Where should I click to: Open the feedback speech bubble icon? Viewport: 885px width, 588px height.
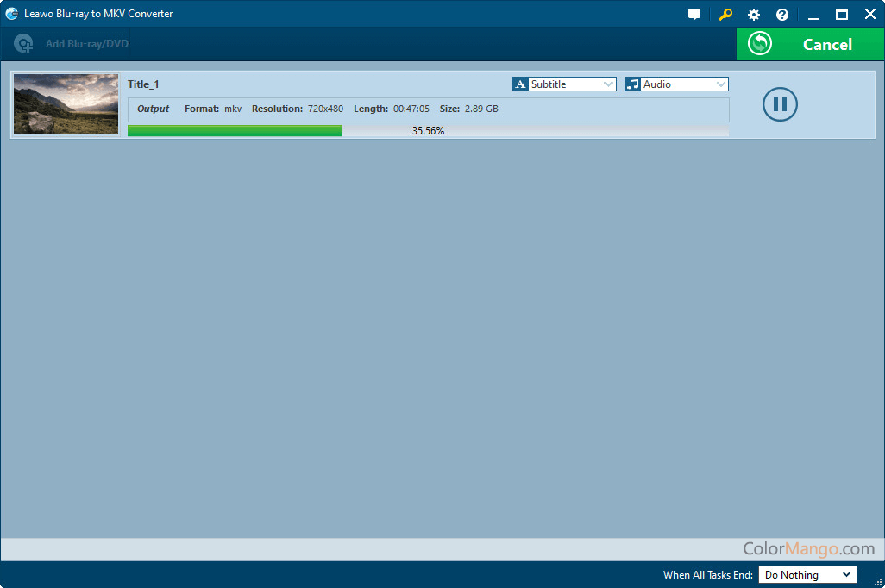click(694, 15)
